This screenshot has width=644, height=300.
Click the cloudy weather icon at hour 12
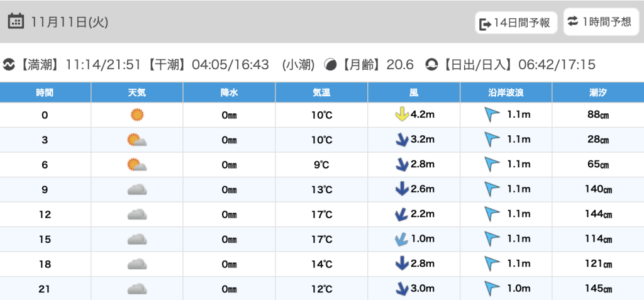136,214
